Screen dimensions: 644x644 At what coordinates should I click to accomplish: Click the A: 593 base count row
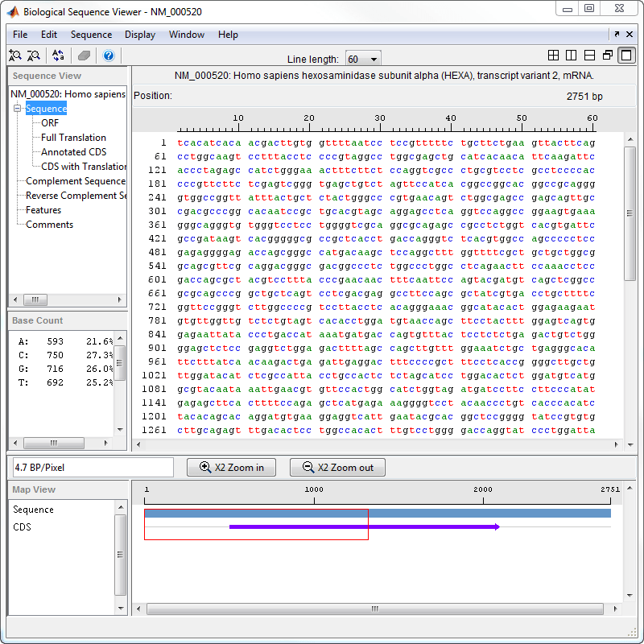pyautogui.click(x=65, y=341)
